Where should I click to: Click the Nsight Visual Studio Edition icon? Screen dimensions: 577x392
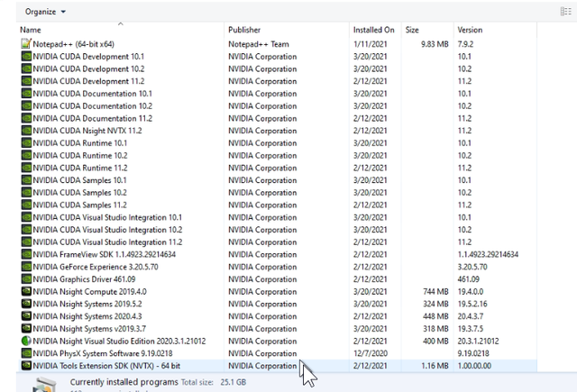point(26,341)
